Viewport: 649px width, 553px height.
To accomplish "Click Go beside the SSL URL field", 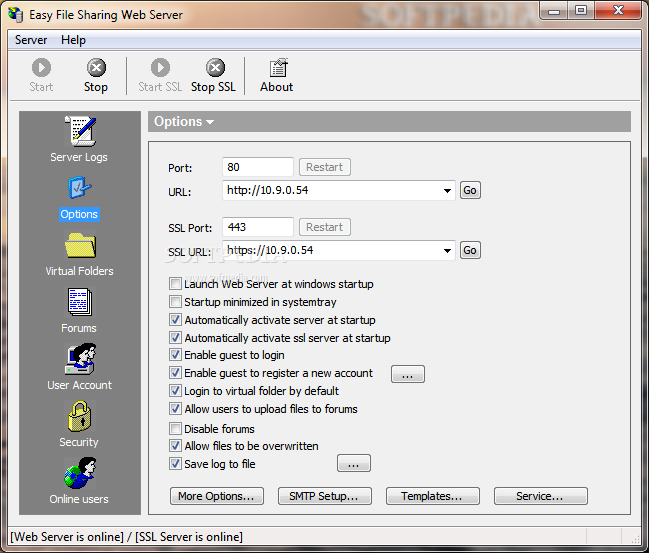I will pos(470,250).
